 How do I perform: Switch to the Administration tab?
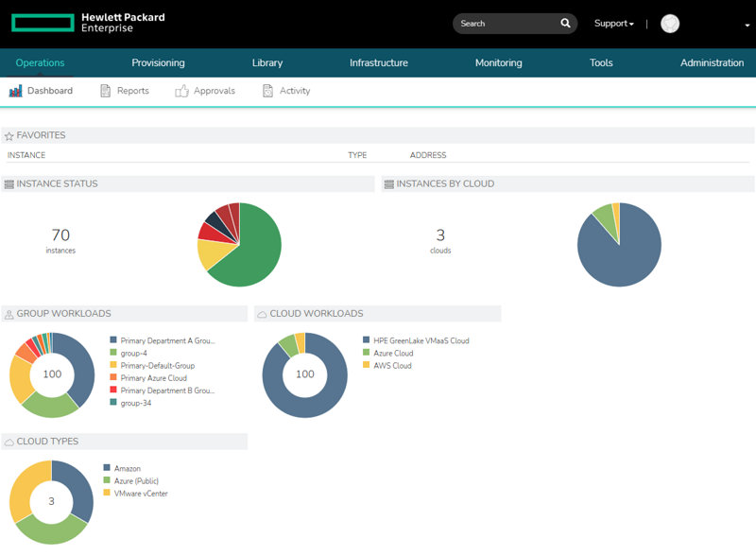712,63
